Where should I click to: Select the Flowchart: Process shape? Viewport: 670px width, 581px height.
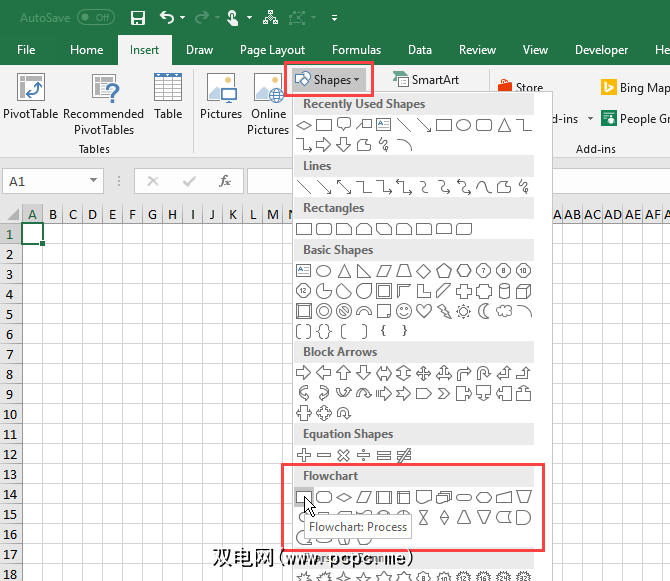click(x=305, y=496)
